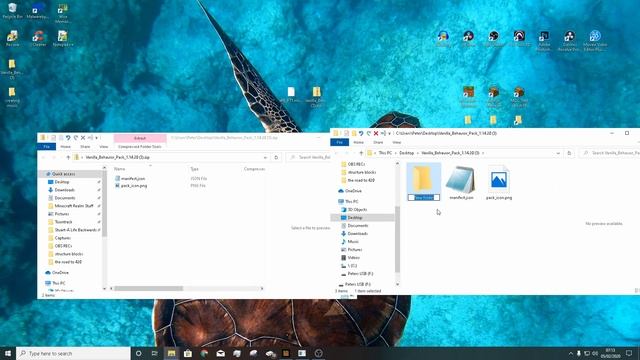Viewport: 640px width, 360px height.
Task: Click the red Delete X in the right window
Action: point(376,133)
